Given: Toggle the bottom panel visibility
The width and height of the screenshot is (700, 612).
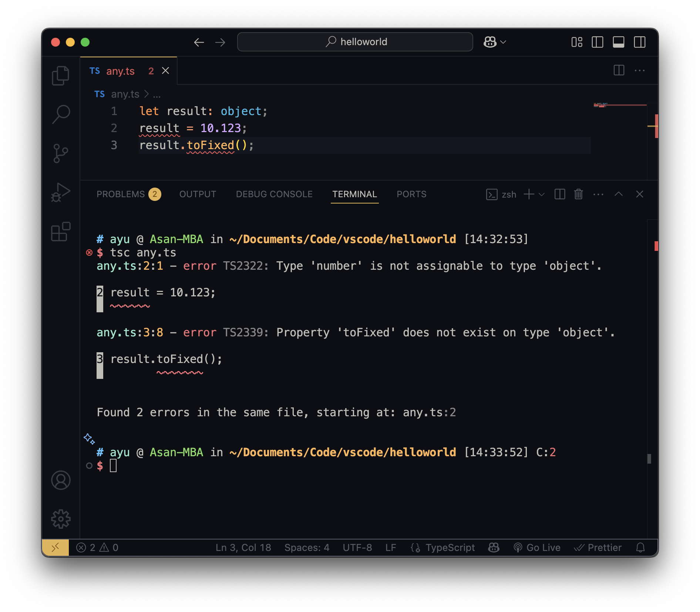Looking at the screenshot, I should [619, 42].
